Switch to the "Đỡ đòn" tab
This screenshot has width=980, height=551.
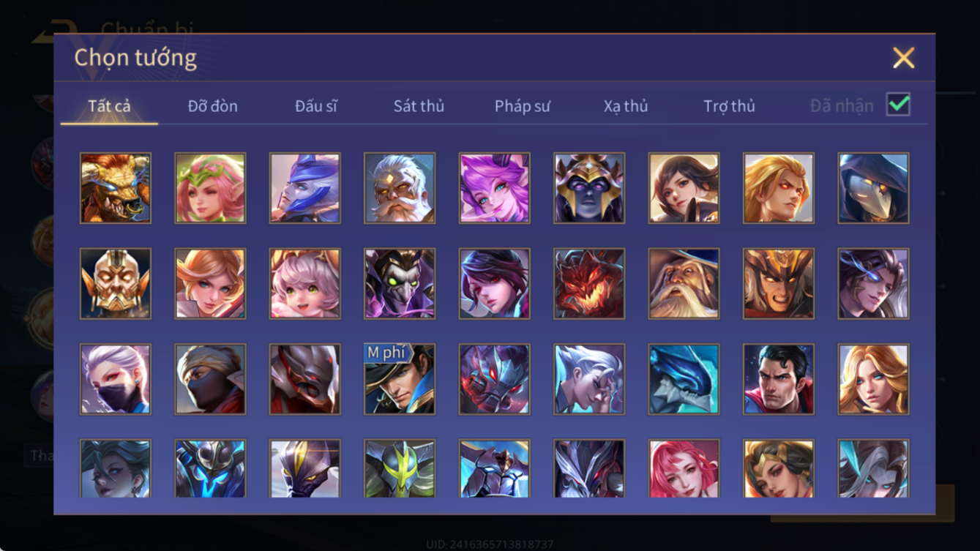point(212,106)
